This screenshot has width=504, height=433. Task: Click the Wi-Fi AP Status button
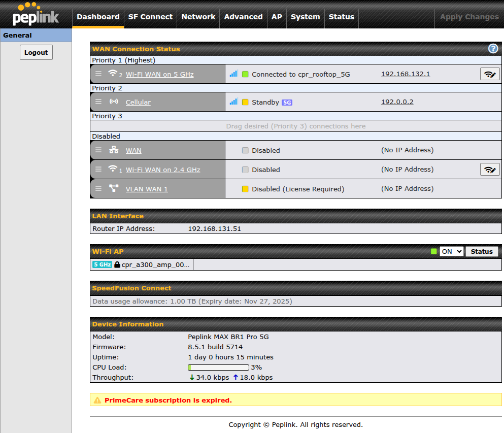click(x=482, y=251)
